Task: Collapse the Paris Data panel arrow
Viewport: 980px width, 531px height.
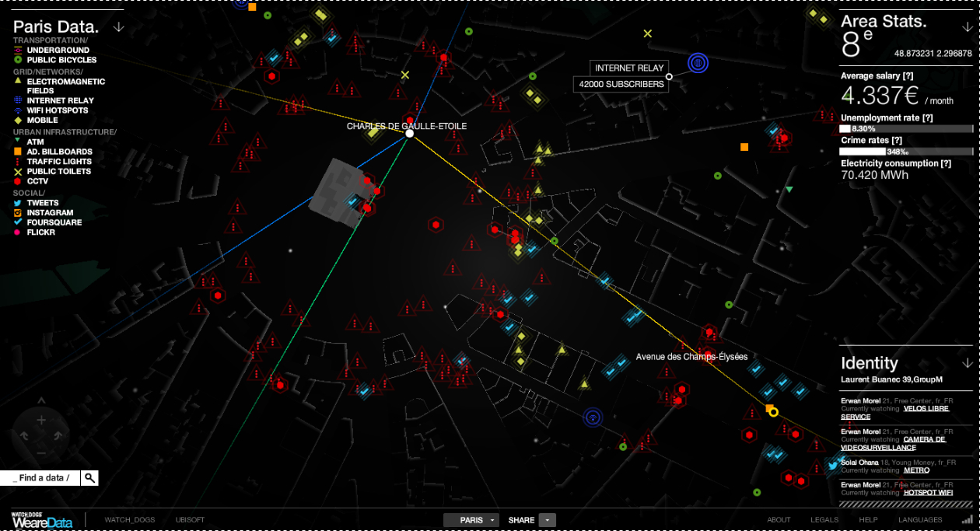Action: click(x=118, y=27)
